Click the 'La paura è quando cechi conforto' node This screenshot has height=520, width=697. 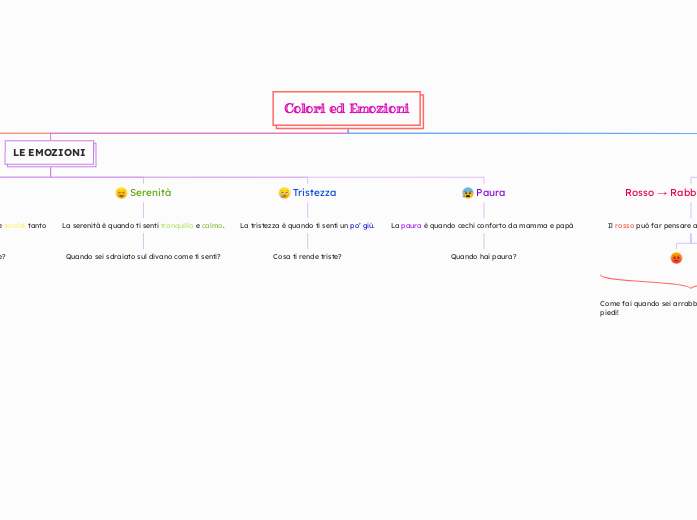(x=482, y=226)
